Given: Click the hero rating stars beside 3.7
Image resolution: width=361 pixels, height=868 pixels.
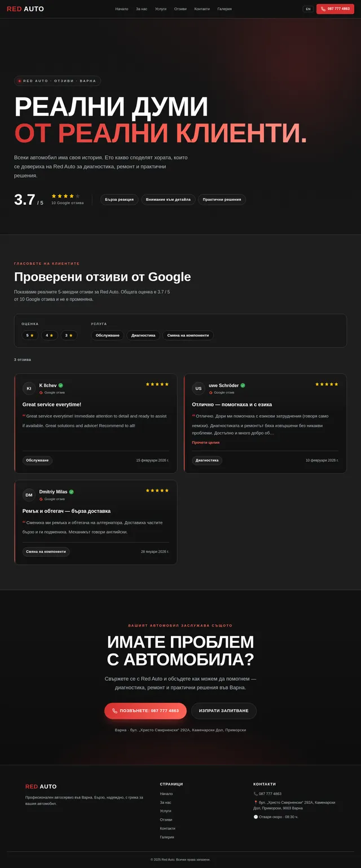Looking at the screenshot, I should 65,196.
